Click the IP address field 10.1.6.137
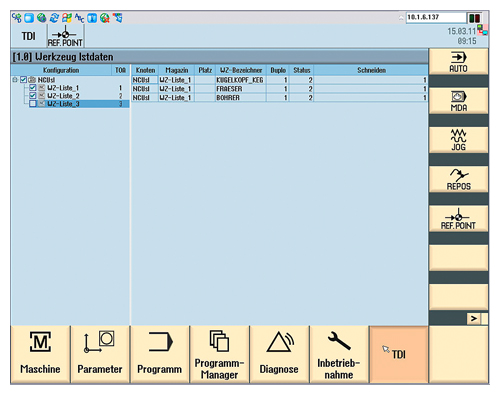Viewport: 500px width, 395px height. tap(436, 17)
